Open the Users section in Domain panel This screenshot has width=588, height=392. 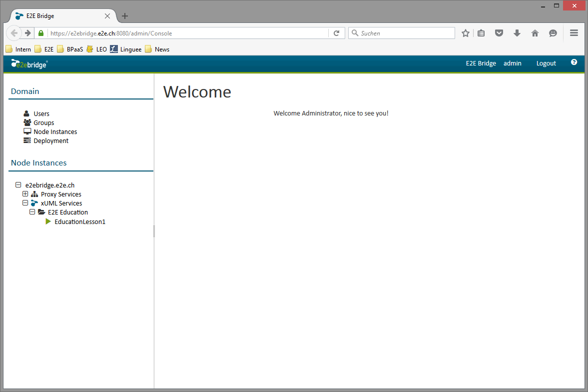(26, 113)
